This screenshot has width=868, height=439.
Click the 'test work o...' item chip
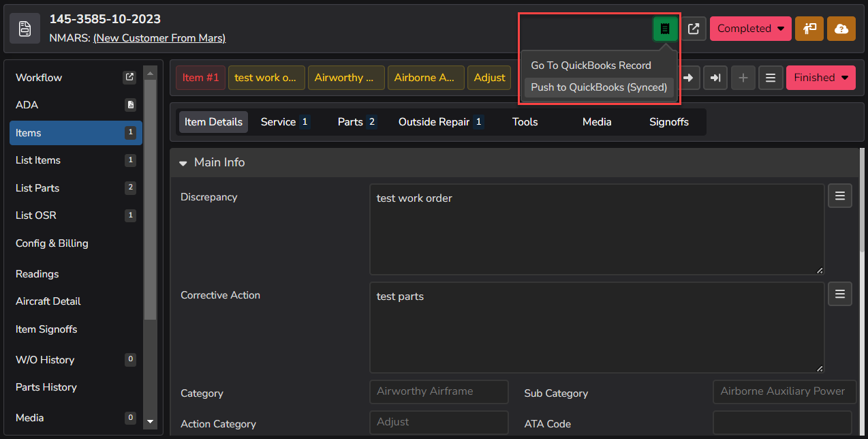pos(266,78)
